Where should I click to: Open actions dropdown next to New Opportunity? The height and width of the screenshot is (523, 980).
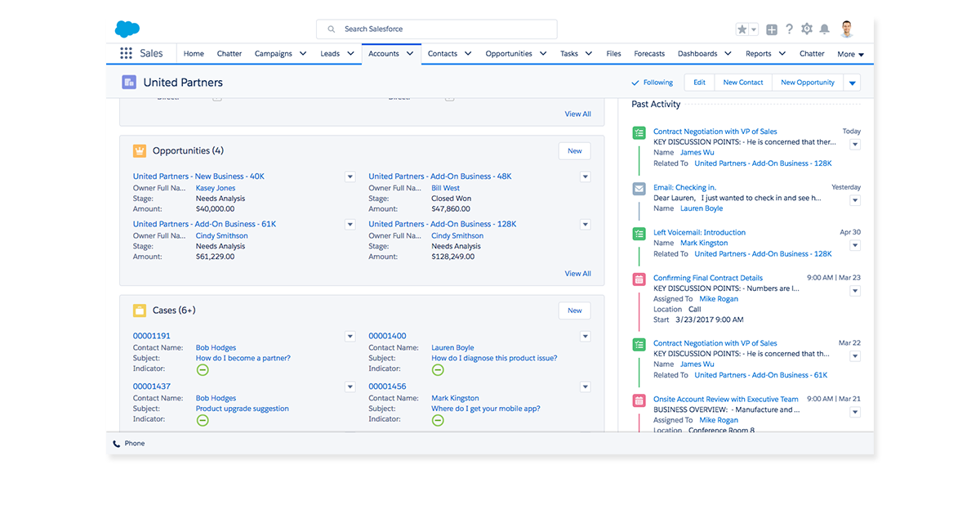click(x=852, y=83)
